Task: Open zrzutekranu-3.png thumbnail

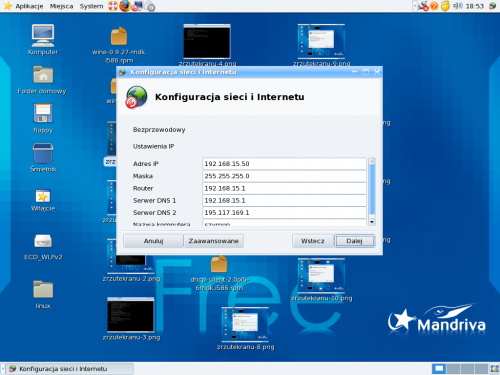Action: click(131, 315)
